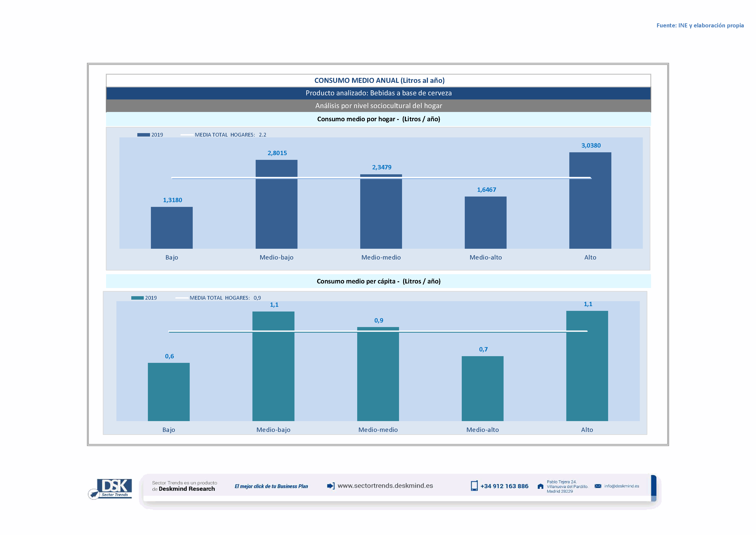Click the info@deskmind.es email address

(622, 486)
